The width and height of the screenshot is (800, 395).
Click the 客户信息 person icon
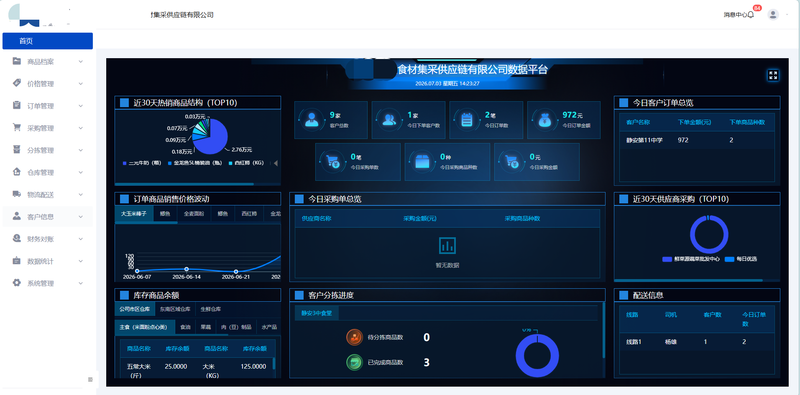click(x=17, y=216)
